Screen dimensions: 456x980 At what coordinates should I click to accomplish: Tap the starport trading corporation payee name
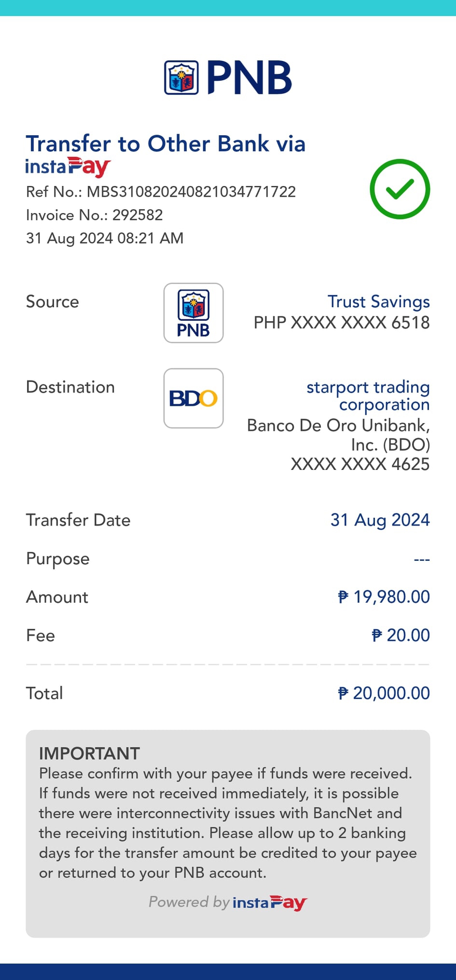point(368,396)
